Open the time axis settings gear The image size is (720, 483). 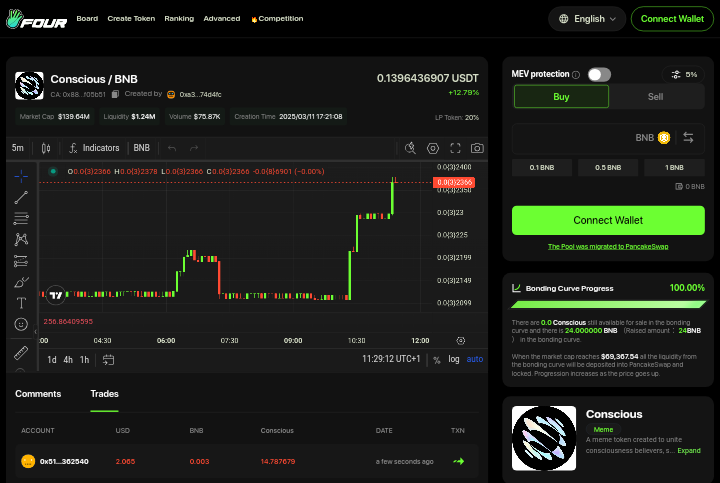pos(461,340)
